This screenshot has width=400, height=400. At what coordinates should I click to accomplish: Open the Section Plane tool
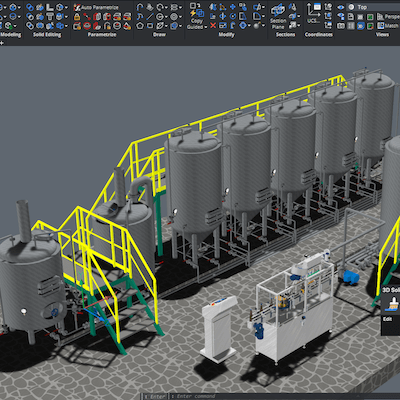point(278,17)
